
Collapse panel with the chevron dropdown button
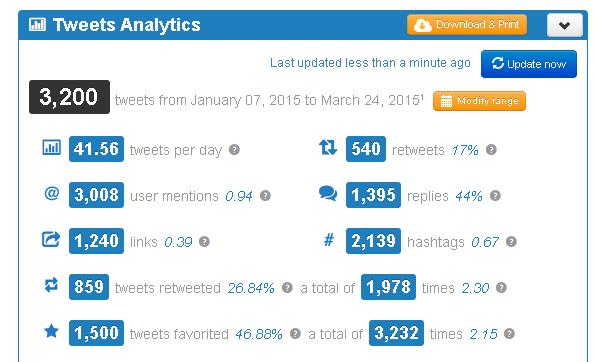(565, 25)
